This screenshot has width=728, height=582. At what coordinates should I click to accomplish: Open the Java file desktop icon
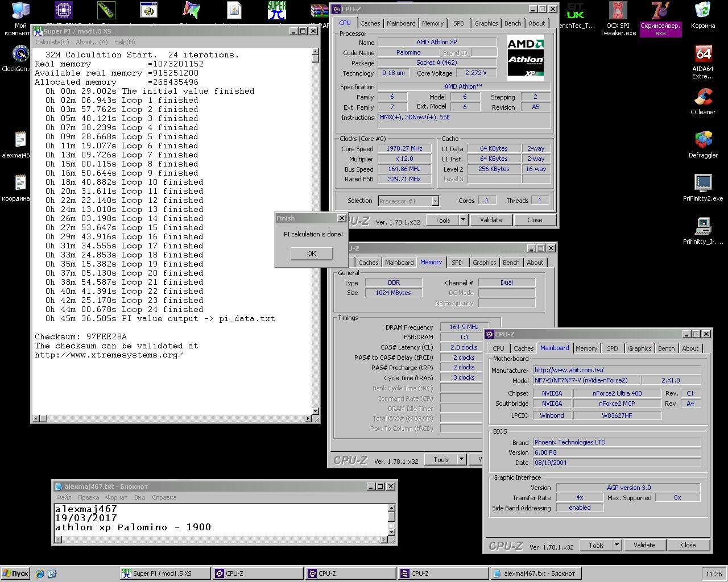coord(234,11)
